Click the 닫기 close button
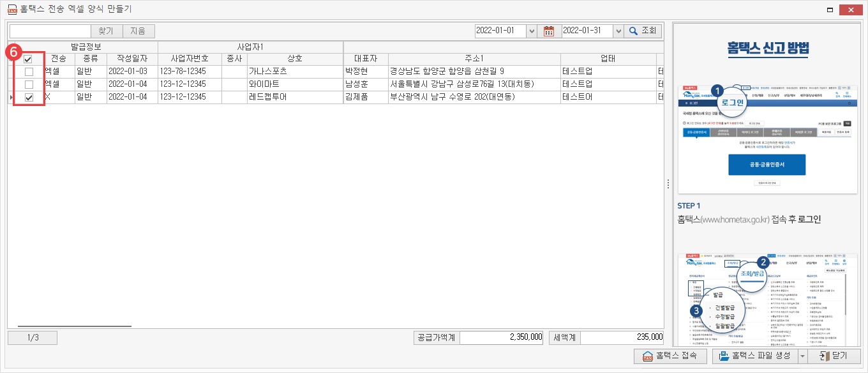 point(834,356)
